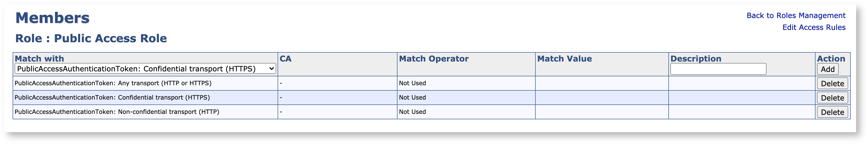
Task: Select the Any transport (HTTP or HTTPS) row text
Action: click(113, 83)
